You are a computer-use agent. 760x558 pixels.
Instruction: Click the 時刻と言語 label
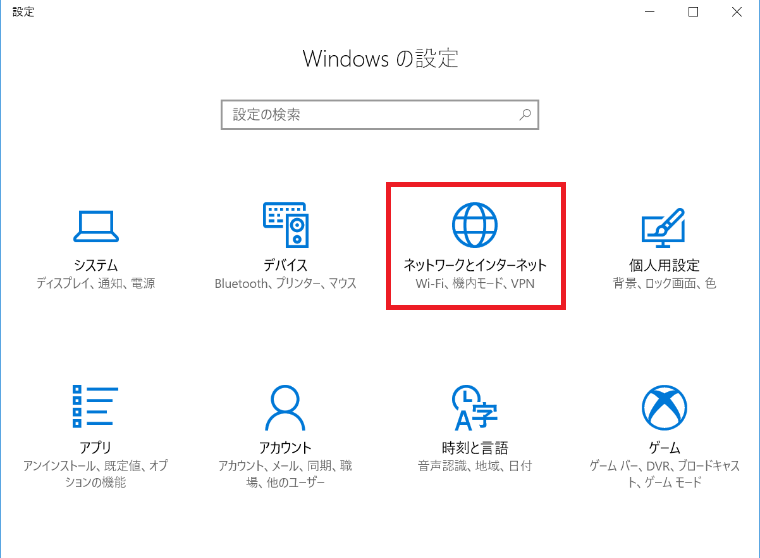[475, 447]
